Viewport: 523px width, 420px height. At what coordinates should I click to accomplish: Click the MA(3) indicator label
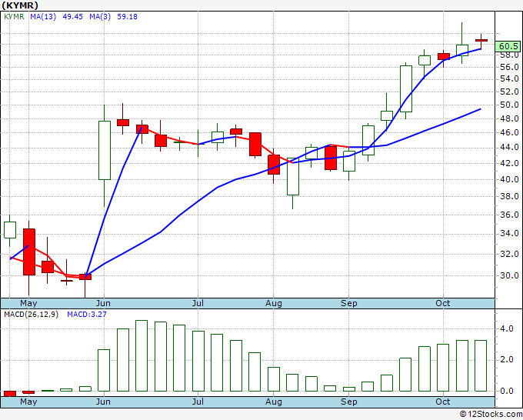(x=100, y=17)
